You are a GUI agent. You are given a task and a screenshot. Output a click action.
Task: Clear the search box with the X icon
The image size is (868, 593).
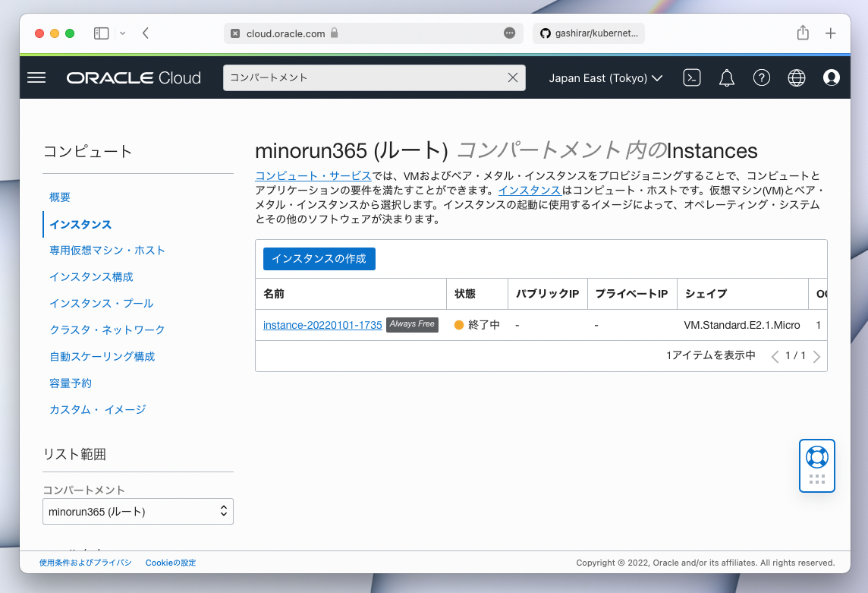click(512, 77)
